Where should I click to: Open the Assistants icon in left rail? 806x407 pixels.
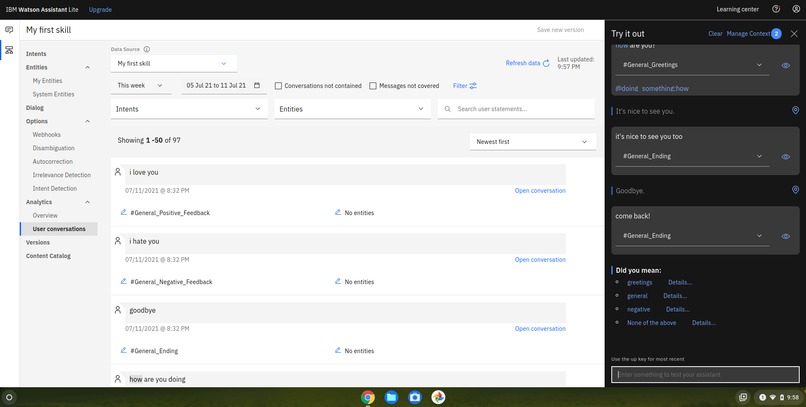(x=9, y=30)
